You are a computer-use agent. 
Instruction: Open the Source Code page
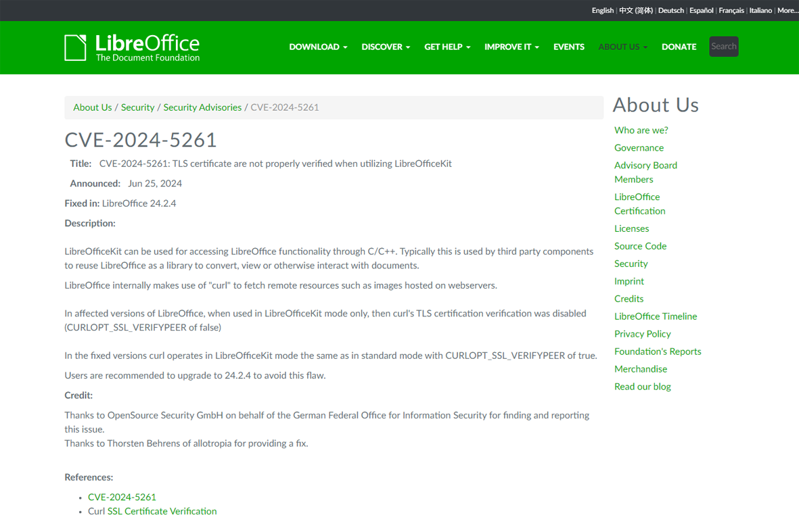[x=640, y=246]
